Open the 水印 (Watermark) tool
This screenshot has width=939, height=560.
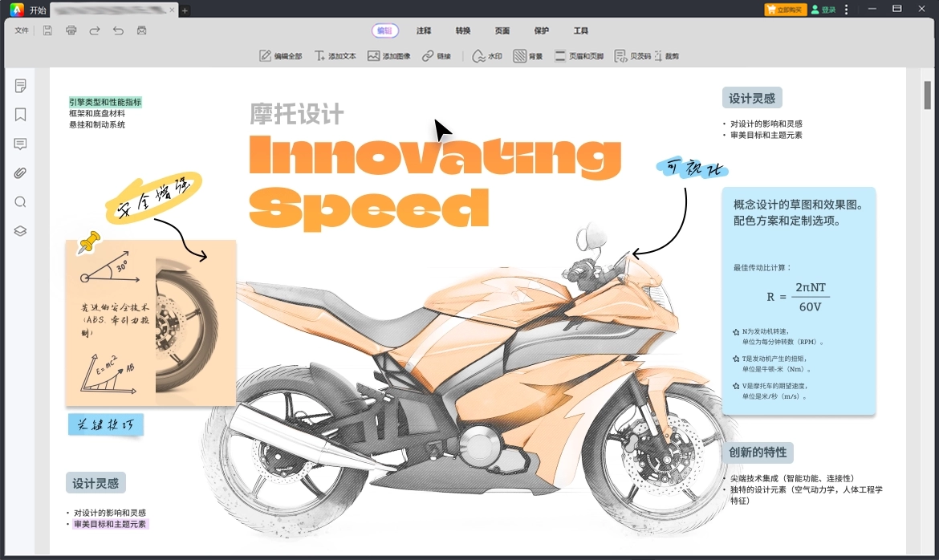pos(487,55)
